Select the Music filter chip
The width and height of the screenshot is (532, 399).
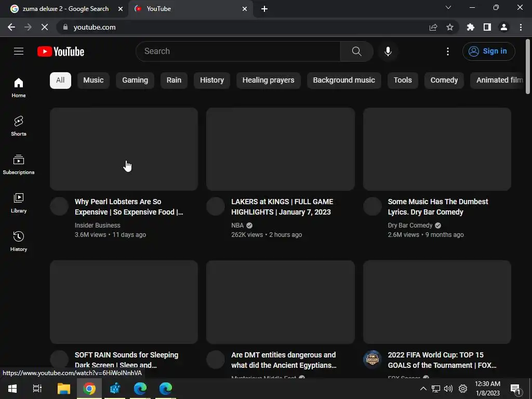coord(94,81)
